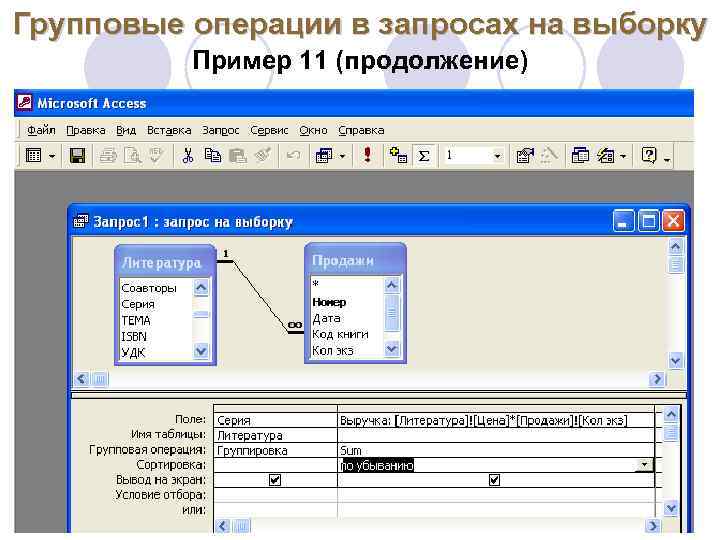Screen dimensions: 720x540
Task: Uncheck show box for Выручка column
Action: pyautogui.click(x=495, y=480)
